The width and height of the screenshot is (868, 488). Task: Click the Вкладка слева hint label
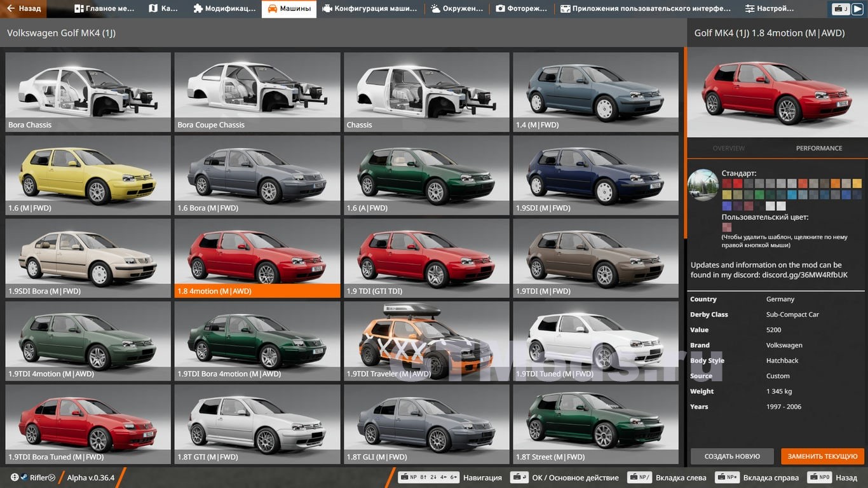pyautogui.click(x=681, y=477)
